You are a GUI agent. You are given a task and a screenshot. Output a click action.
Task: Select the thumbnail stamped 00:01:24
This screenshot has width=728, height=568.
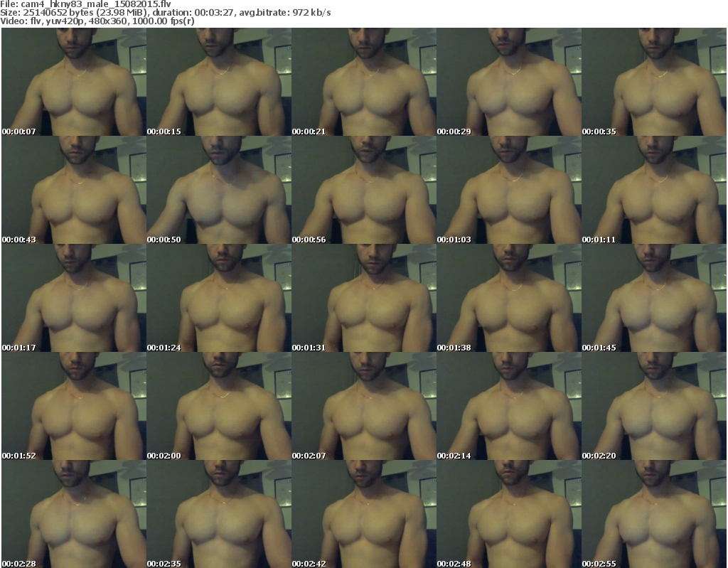tap(219, 298)
